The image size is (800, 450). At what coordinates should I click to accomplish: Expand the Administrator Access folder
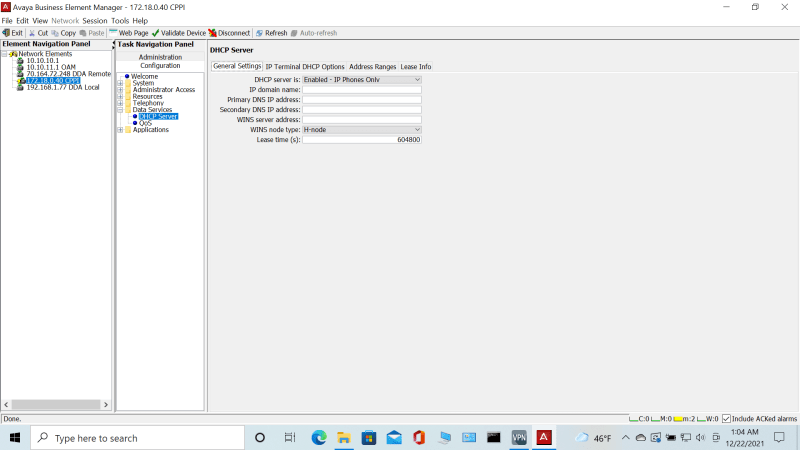pyautogui.click(x=121, y=90)
